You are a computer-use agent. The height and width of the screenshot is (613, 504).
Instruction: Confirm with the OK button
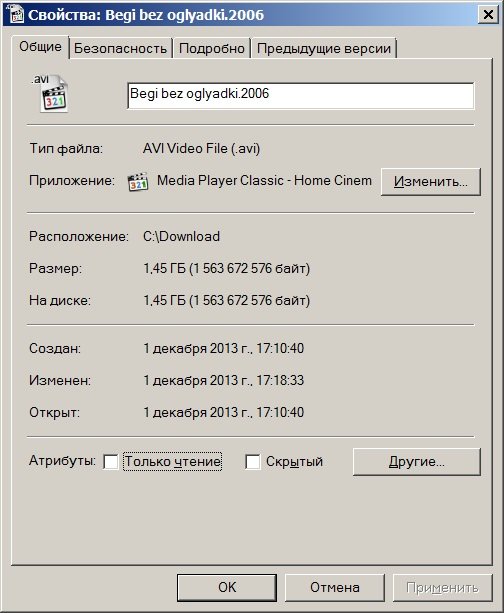[227, 587]
